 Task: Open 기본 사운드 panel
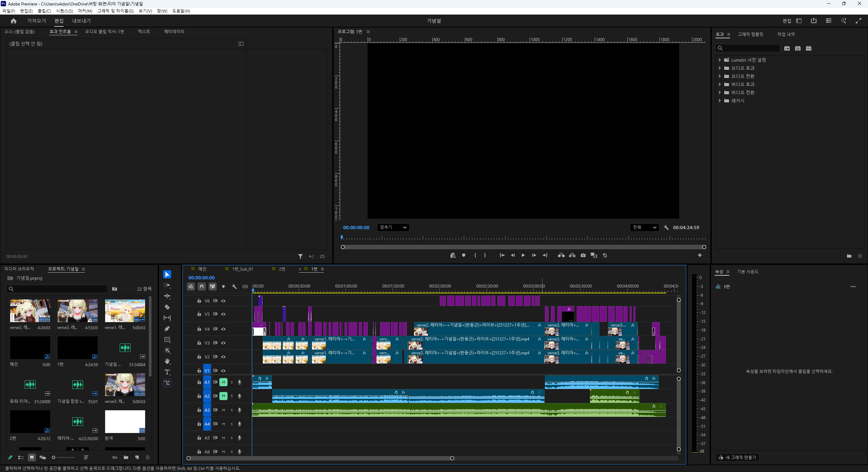[x=748, y=272]
